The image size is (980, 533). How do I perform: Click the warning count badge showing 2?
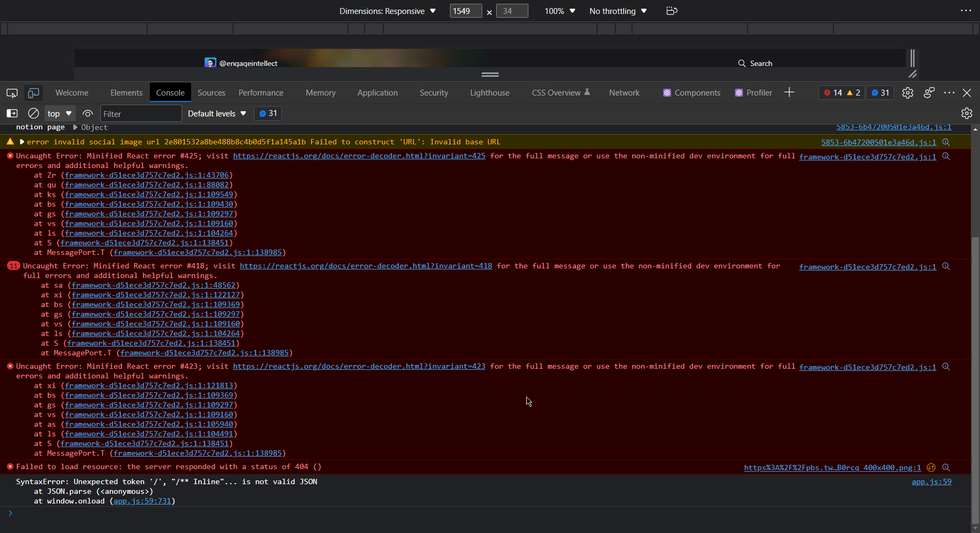854,93
